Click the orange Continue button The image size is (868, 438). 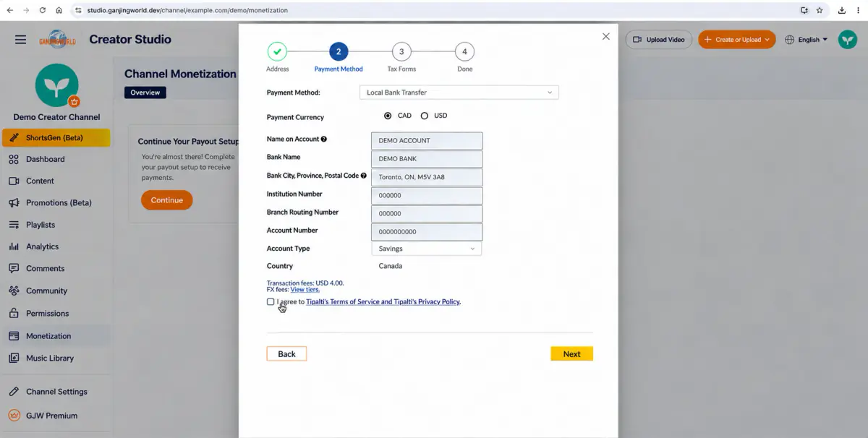click(x=167, y=200)
